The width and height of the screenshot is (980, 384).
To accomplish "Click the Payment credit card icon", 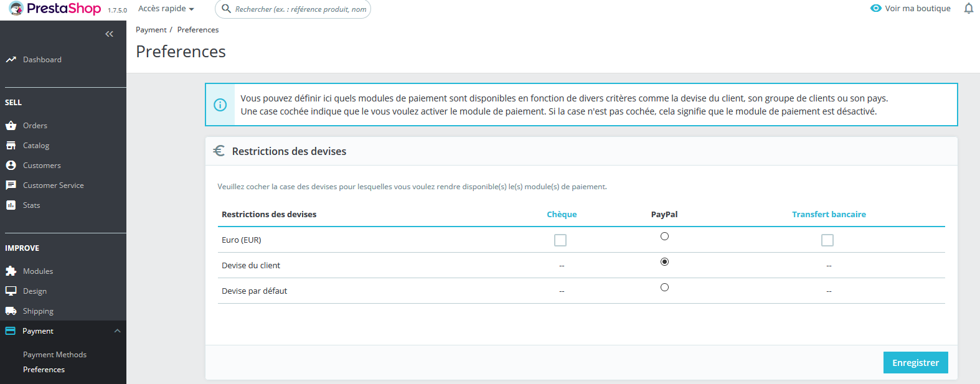I will [11, 331].
